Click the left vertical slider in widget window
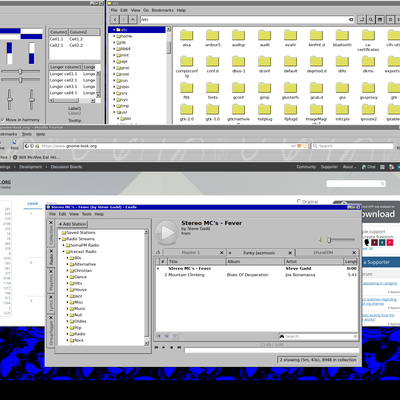 point(10,99)
